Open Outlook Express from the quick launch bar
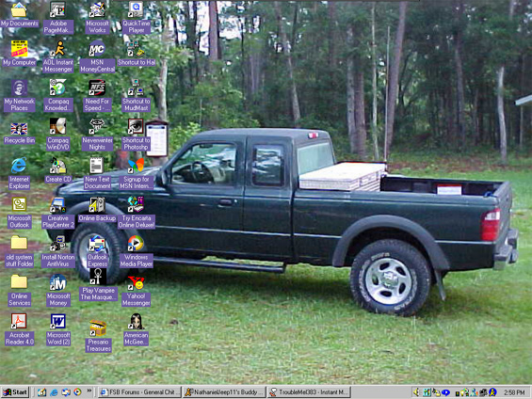 [66, 392]
